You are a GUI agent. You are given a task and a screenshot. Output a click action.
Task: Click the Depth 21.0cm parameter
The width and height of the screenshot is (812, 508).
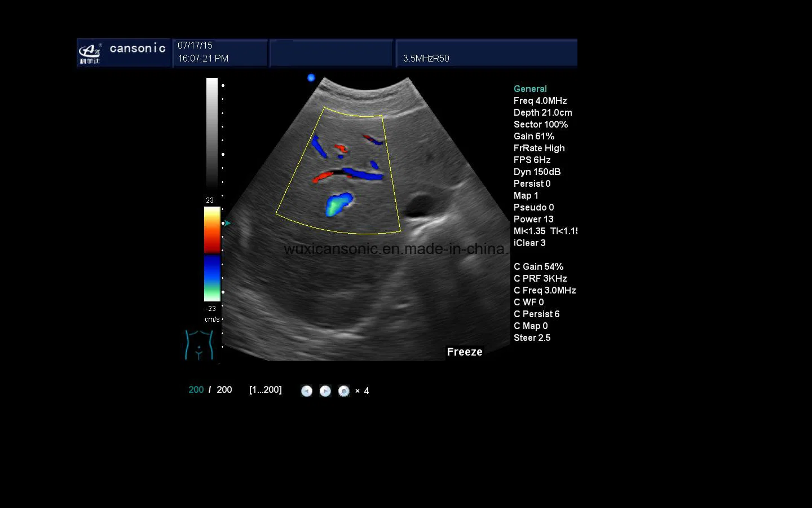tap(543, 112)
